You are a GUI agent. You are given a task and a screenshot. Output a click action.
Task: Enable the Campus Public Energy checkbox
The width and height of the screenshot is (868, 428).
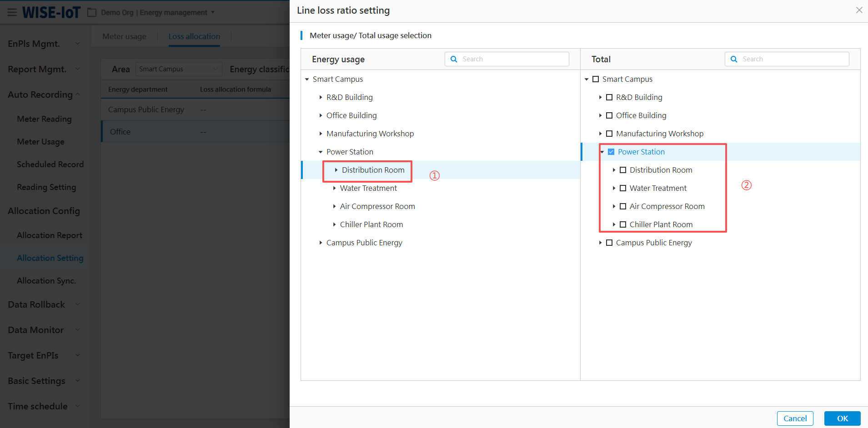pos(609,243)
